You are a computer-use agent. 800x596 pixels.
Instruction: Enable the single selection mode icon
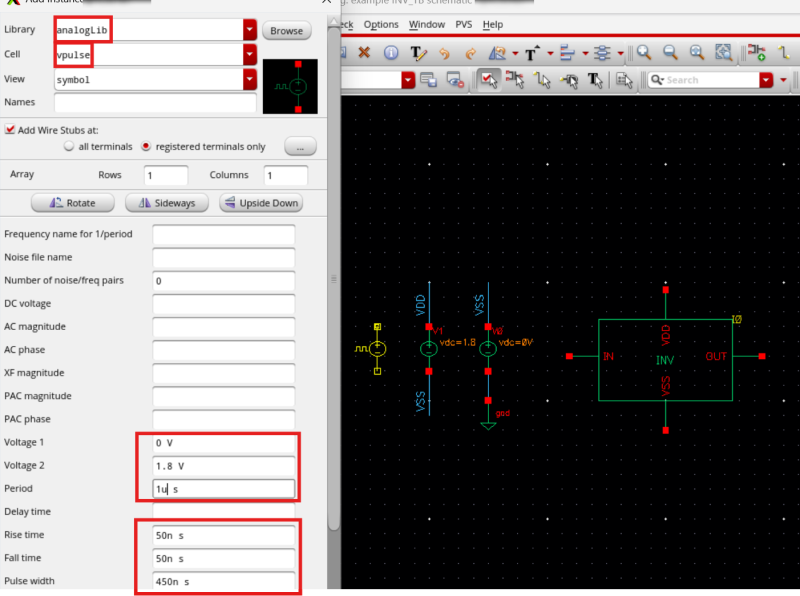click(489, 77)
